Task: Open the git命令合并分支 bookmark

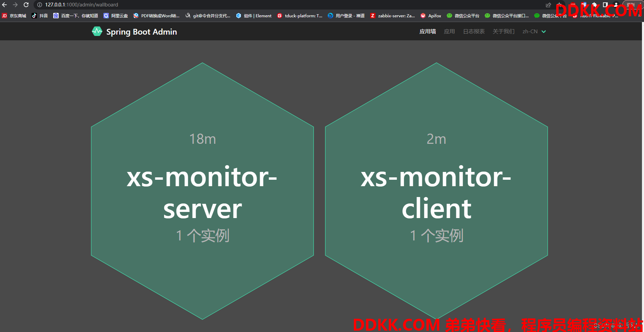Action: (x=208, y=16)
